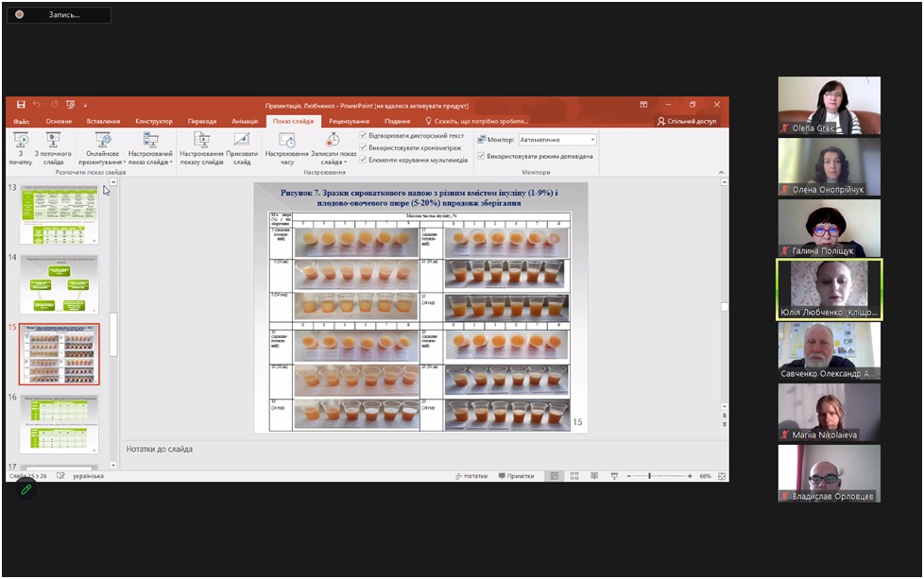This screenshot has height=579, width=924.
Task: Toggle 'Нотатки' in the status bar
Action: (471, 476)
